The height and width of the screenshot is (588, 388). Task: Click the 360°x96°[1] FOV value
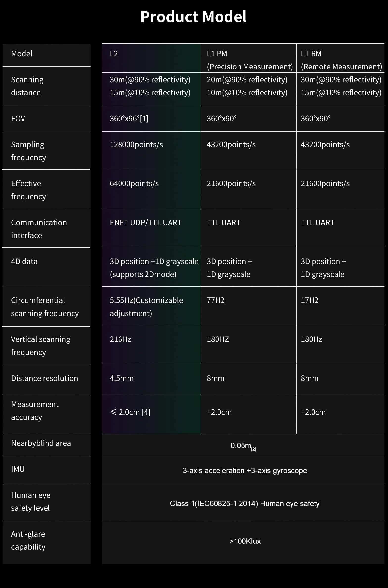(129, 119)
